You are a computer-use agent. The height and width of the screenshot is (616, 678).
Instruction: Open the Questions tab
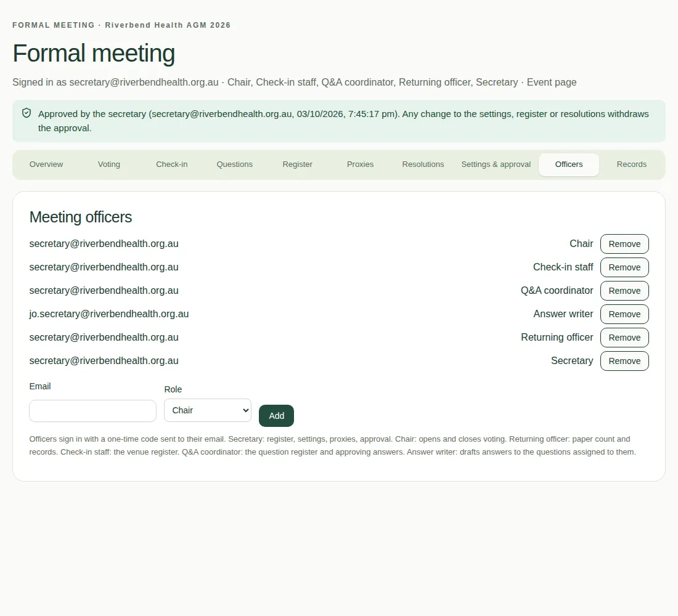234,164
